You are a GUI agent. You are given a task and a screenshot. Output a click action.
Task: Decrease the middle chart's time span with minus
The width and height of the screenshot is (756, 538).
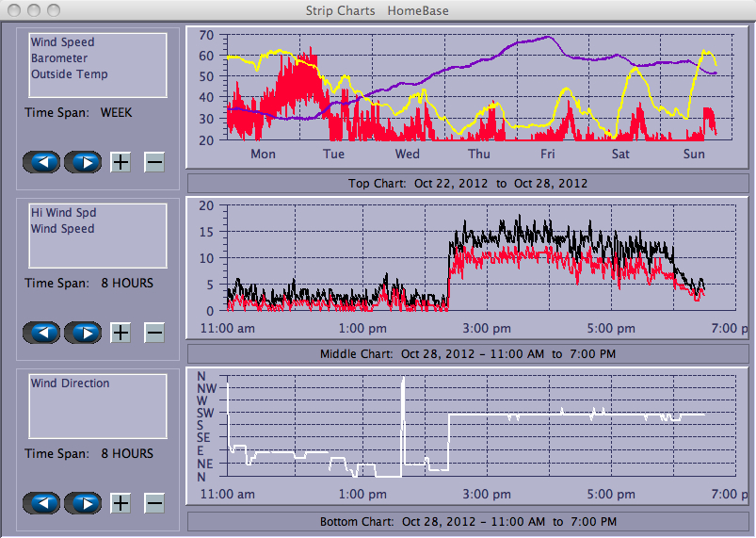click(x=154, y=333)
